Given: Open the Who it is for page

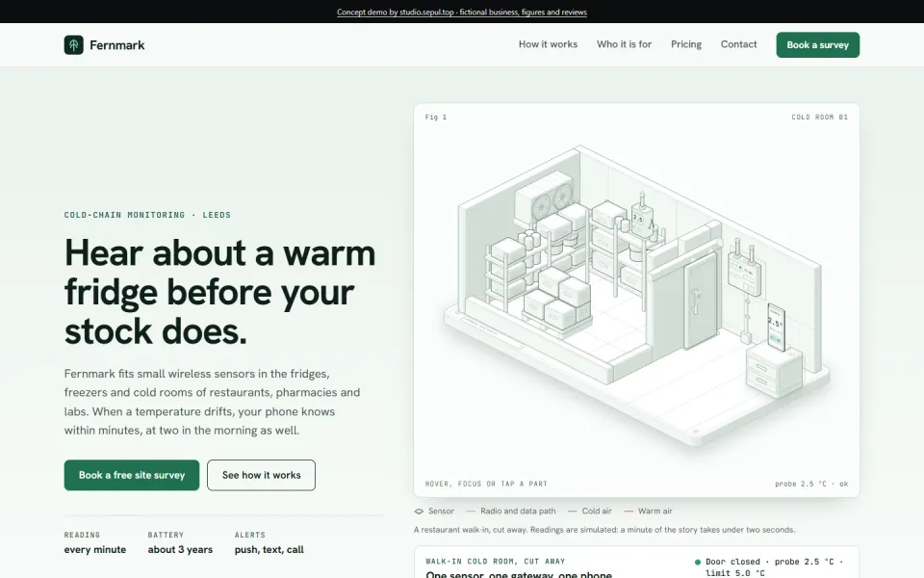Looking at the screenshot, I should click(x=624, y=44).
